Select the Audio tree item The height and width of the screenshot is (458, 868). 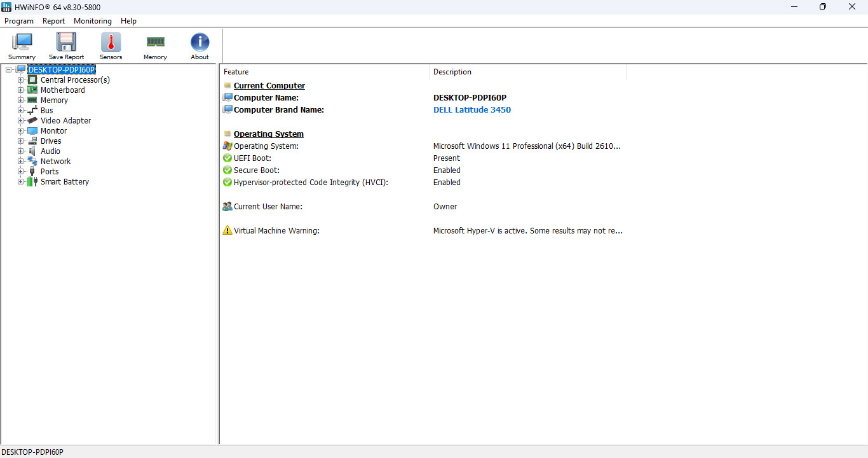pos(51,151)
